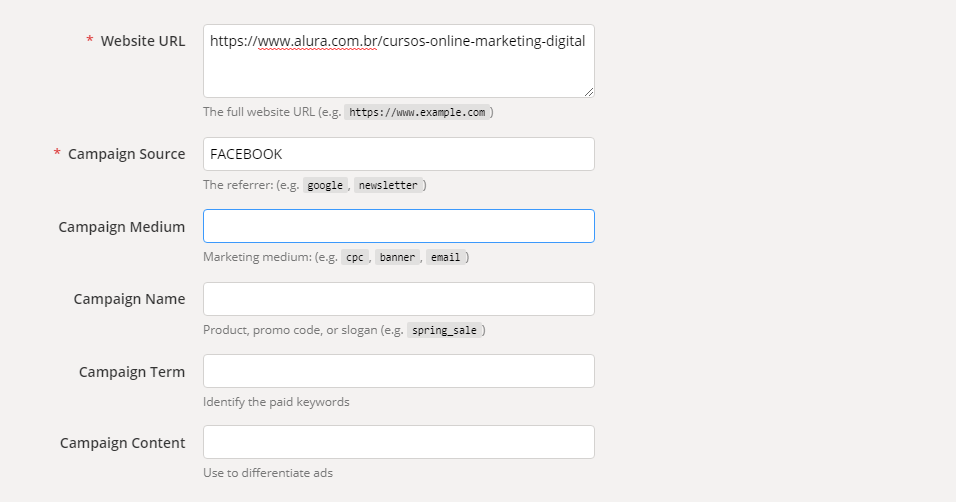Click the https://www.example.com example code

click(x=418, y=112)
